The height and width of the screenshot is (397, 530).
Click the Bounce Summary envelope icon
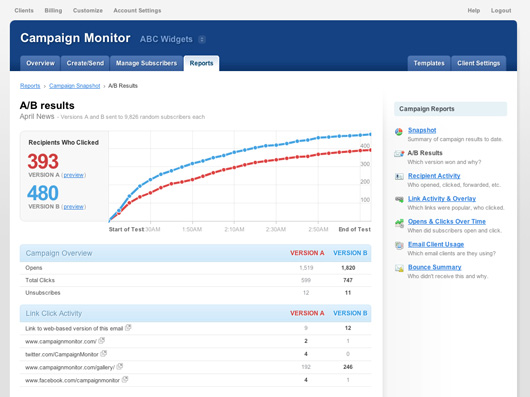tap(399, 268)
